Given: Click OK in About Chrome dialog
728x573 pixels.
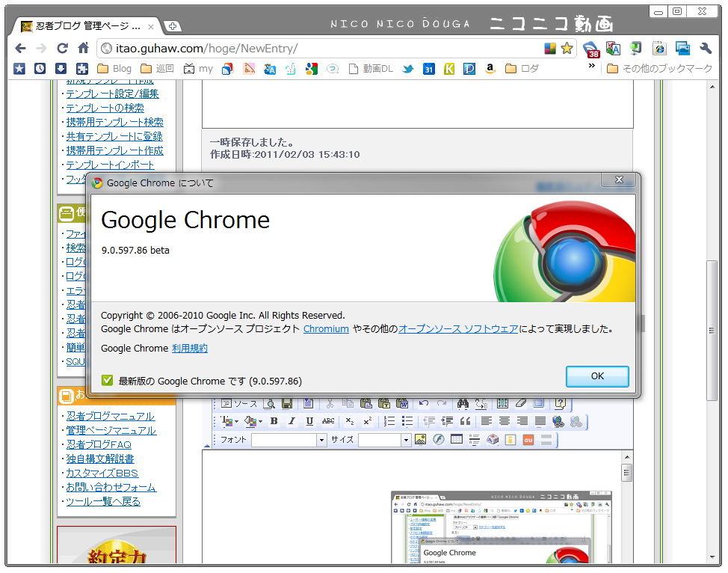Looking at the screenshot, I should (x=597, y=376).
